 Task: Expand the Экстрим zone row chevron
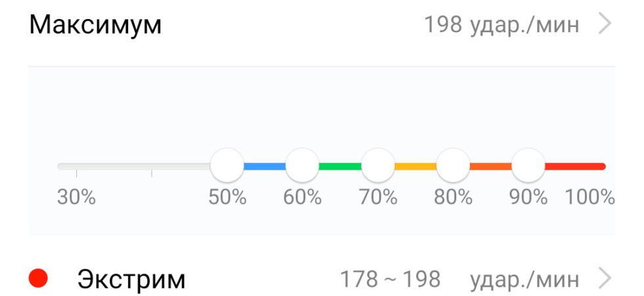point(605,279)
